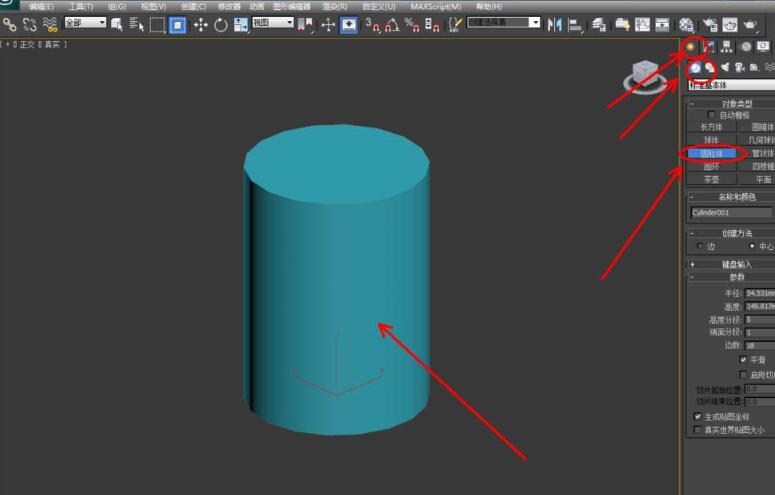The image size is (775, 495).
Task: Select the Cameras category icon
Action: [x=740, y=67]
